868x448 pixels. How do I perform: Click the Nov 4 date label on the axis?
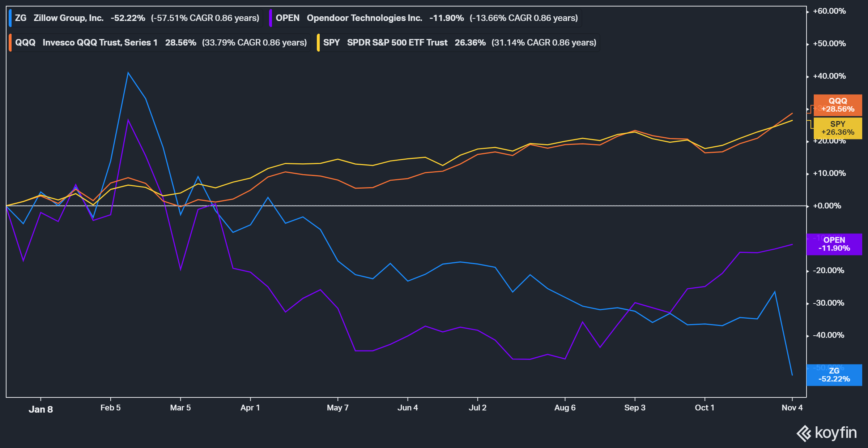(792, 408)
